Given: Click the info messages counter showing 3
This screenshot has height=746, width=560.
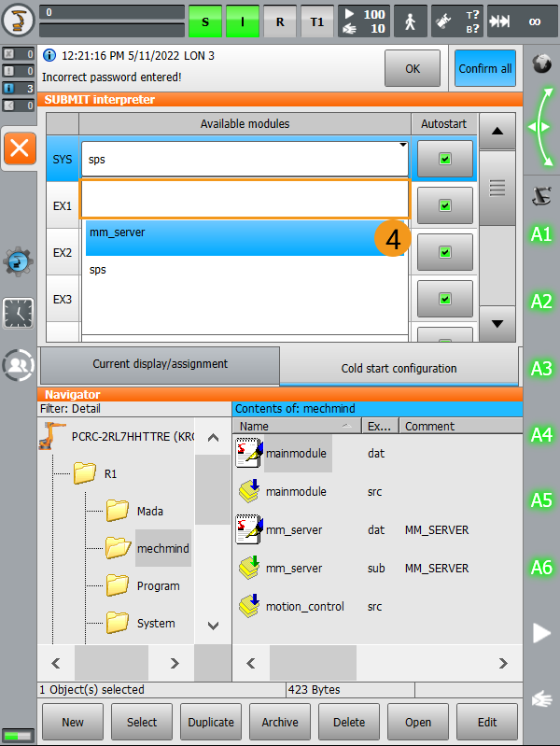Looking at the screenshot, I should [18, 88].
